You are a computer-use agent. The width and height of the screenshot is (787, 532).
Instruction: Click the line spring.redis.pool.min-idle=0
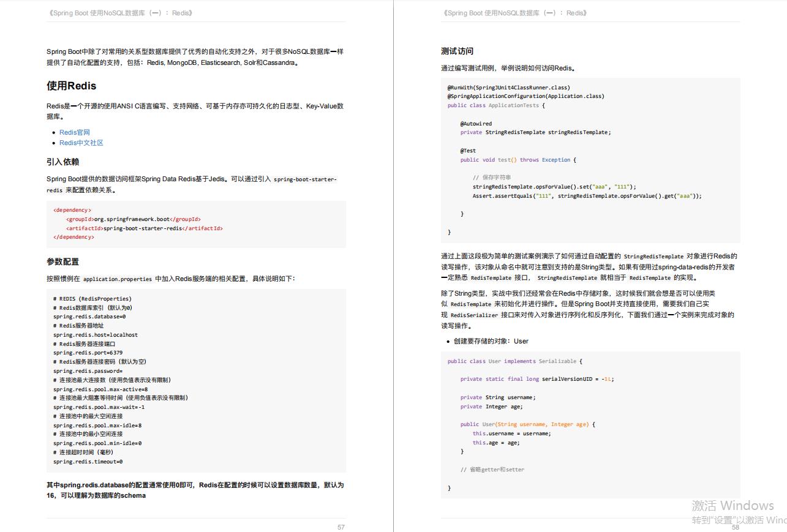point(97,443)
